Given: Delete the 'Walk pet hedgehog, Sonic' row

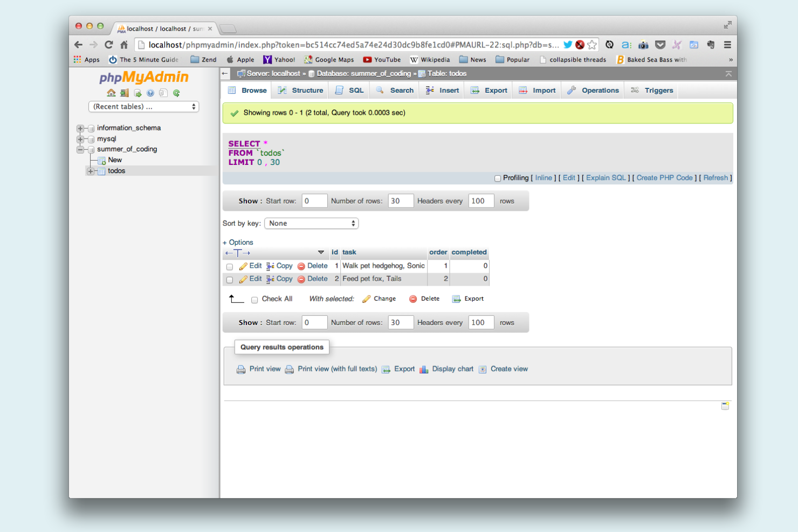Looking at the screenshot, I should (318, 266).
